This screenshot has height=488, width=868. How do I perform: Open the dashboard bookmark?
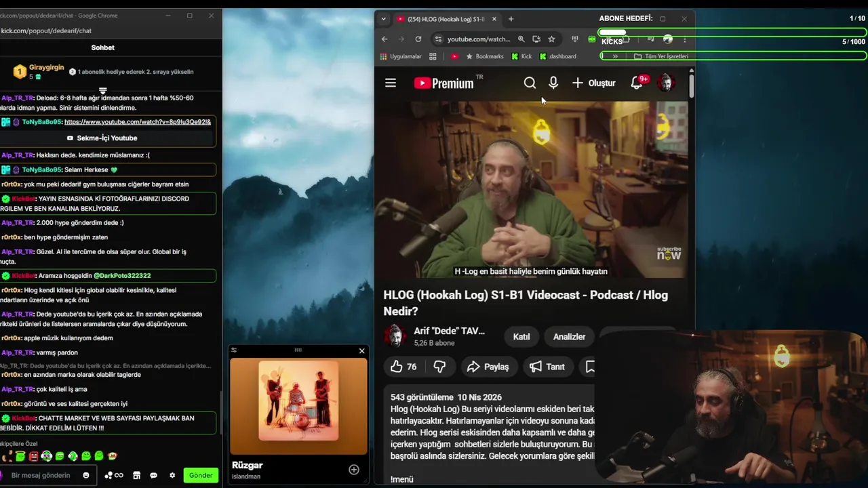[x=557, y=56]
